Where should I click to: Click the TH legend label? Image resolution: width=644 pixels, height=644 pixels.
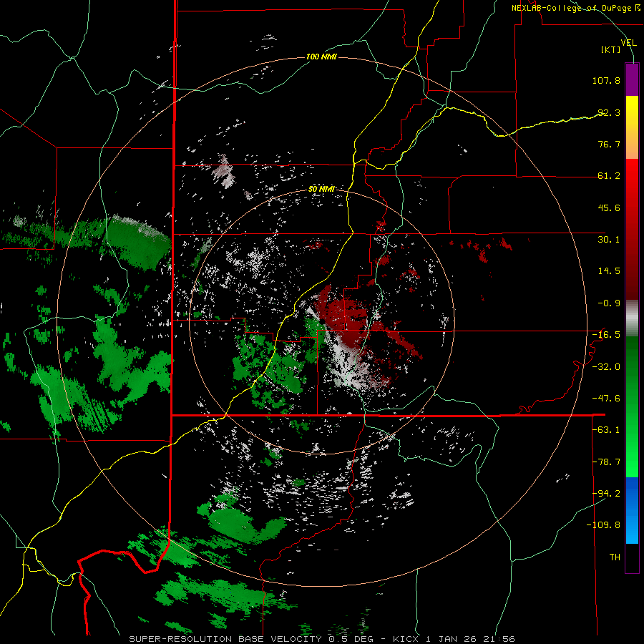tap(615, 557)
